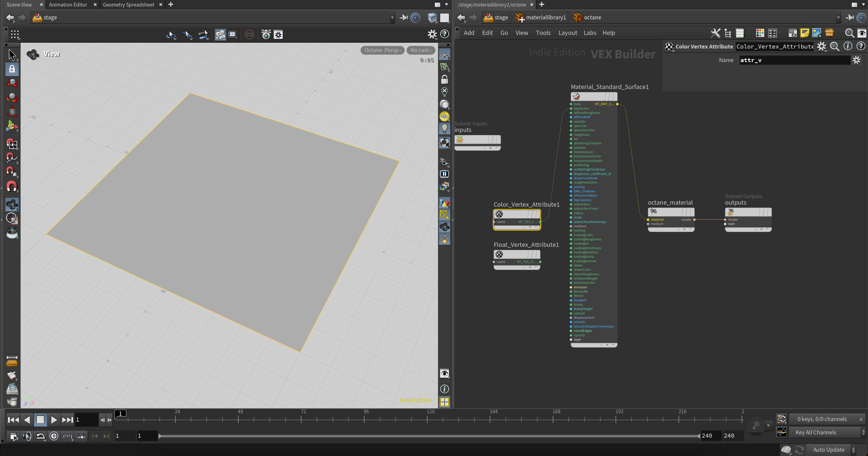
Task: Click materiallibrary1 in the path bar
Action: click(x=546, y=18)
